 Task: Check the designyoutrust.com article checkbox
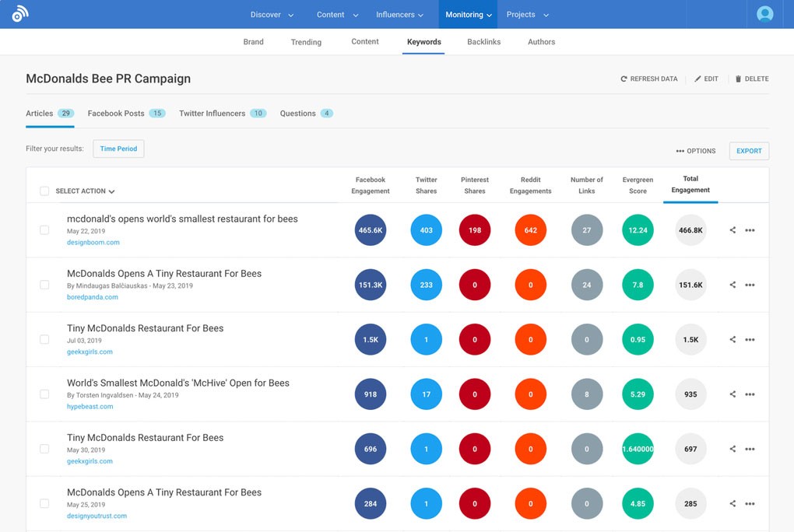(44, 504)
